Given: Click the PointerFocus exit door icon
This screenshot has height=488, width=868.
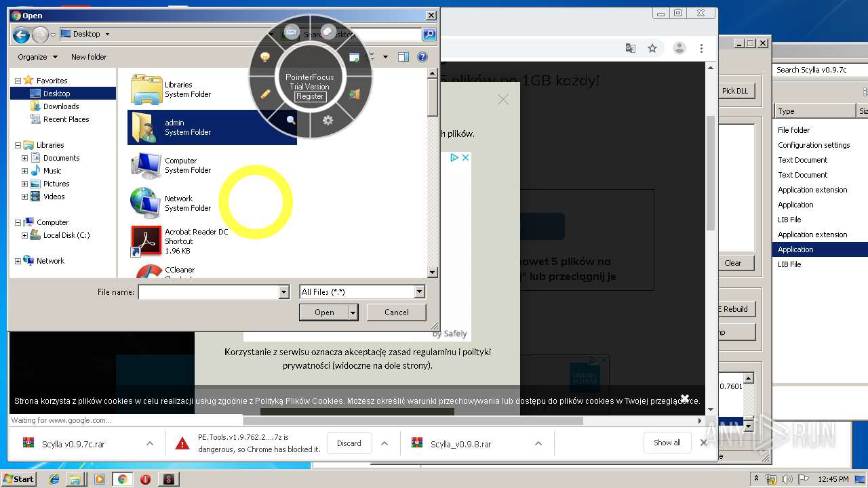Looking at the screenshot, I should tap(354, 94).
